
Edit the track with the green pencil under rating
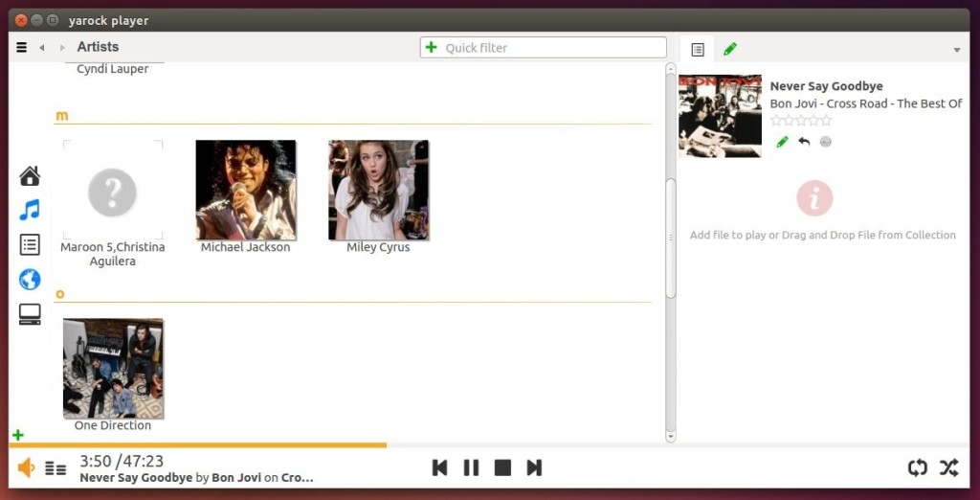click(x=782, y=142)
